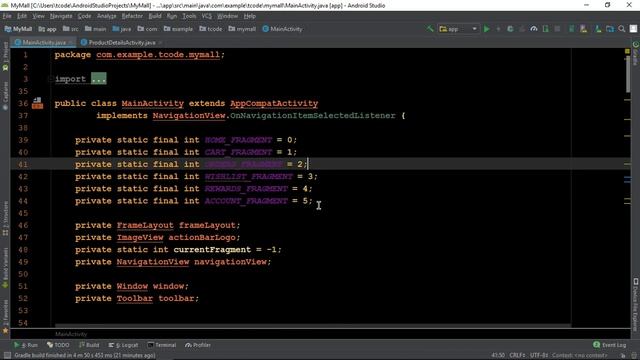Open the Profile app gauge icon
Viewport: 640px width, 360px height.
(534, 29)
